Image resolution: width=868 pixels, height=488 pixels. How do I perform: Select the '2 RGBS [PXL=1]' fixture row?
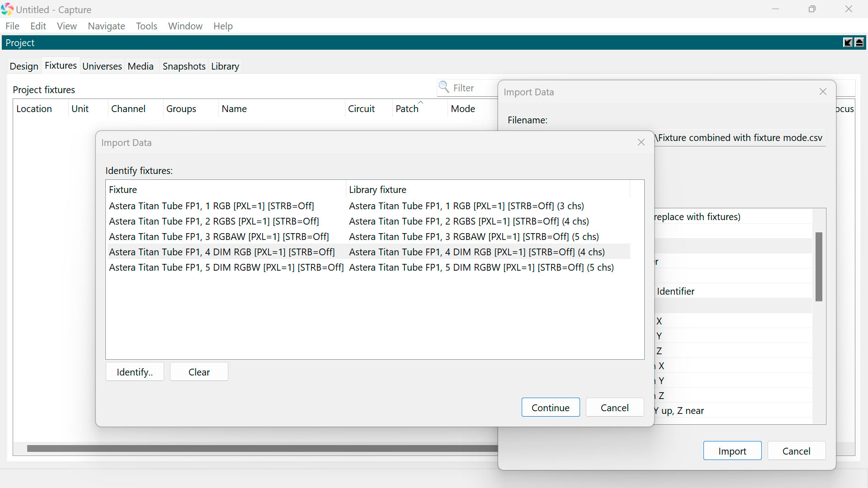[214, 221]
